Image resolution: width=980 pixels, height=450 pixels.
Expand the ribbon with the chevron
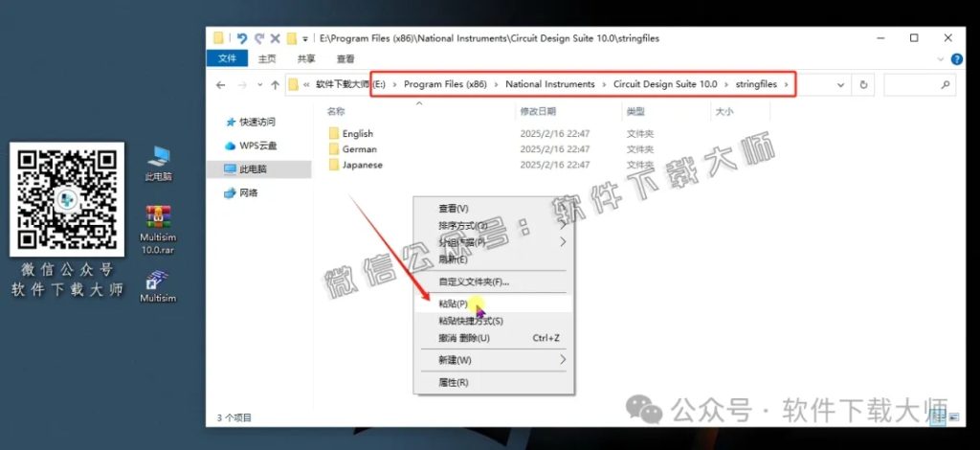coord(942,59)
